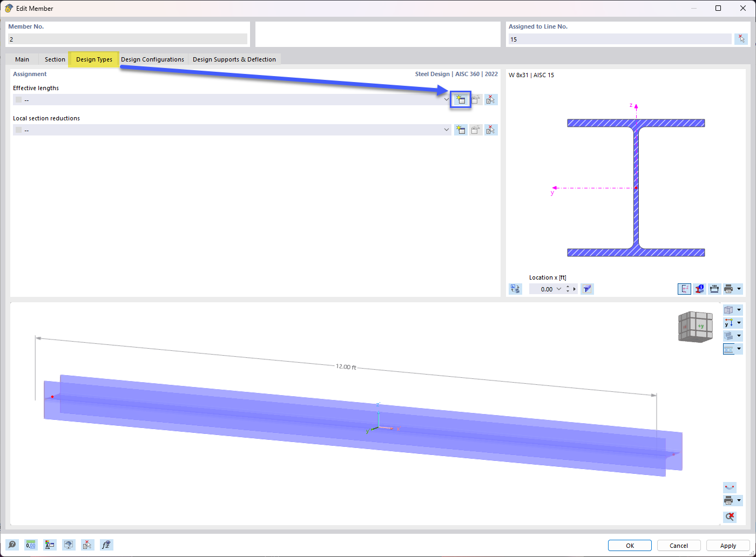This screenshot has width=756, height=557.
Task: Open the Design Supports & Deflection tab
Action: pyautogui.click(x=234, y=59)
